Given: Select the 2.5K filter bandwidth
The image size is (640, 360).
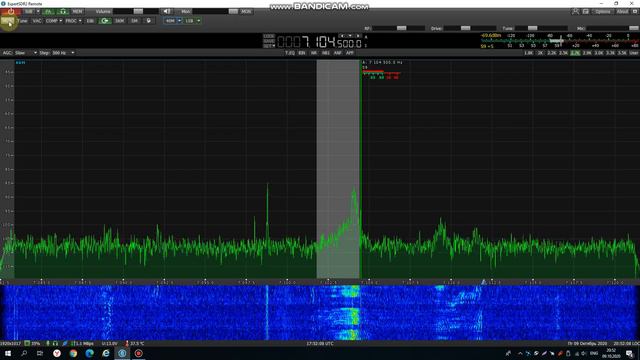Looking at the screenshot, I should pyautogui.click(x=564, y=53).
